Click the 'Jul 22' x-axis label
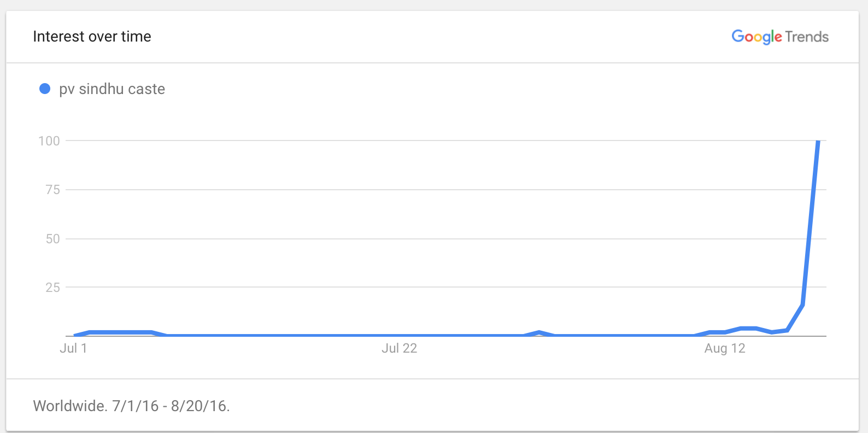The width and height of the screenshot is (868, 433). pos(399,348)
